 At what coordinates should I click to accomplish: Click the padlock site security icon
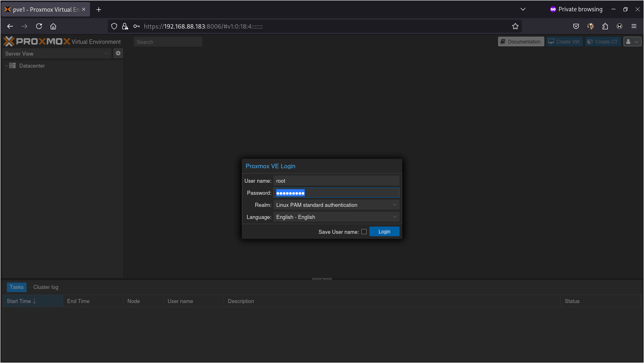125,26
